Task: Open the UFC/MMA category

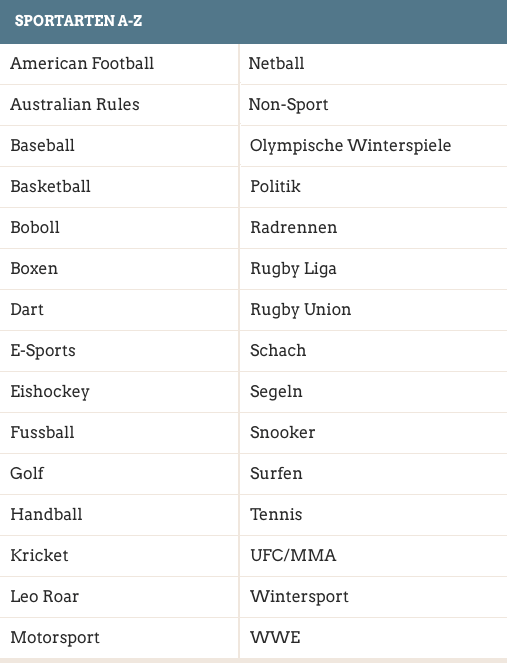Action: click(x=293, y=556)
